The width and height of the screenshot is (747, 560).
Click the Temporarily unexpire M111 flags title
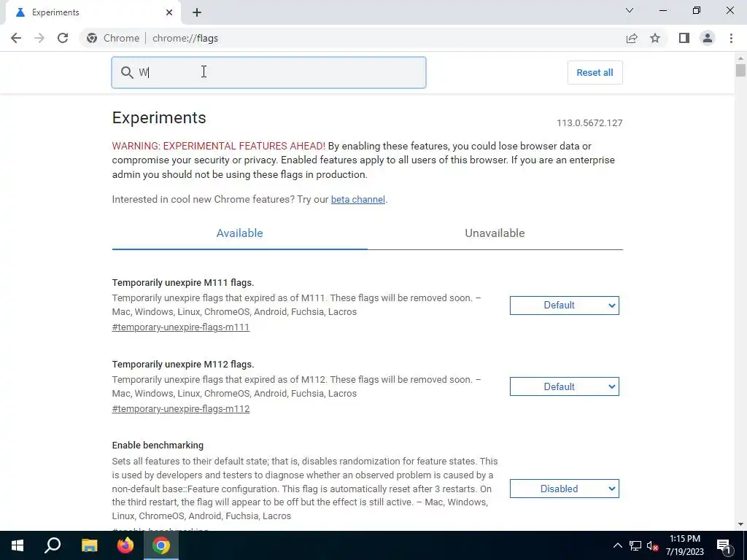(x=183, y=282)
